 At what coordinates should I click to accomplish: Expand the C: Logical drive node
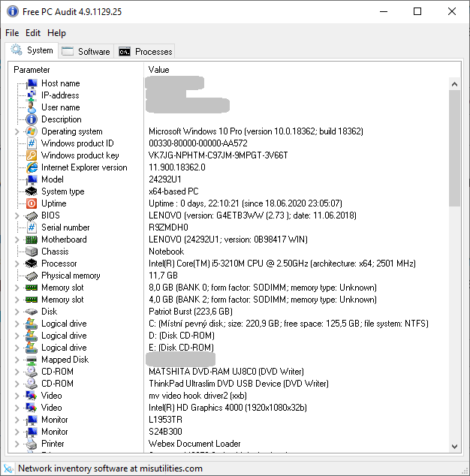coord(17,324)
